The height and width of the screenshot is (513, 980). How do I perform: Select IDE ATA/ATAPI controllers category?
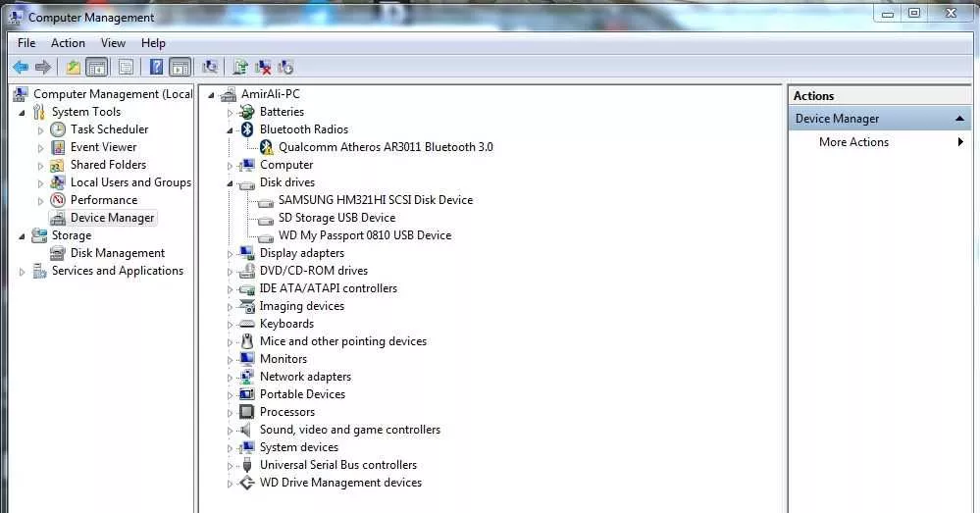(x=329, y=288)
